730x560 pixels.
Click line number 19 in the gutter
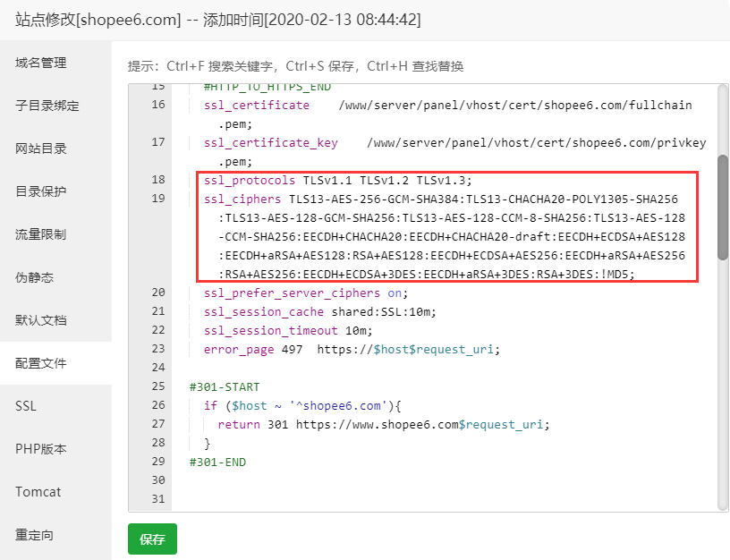point(158,199)
